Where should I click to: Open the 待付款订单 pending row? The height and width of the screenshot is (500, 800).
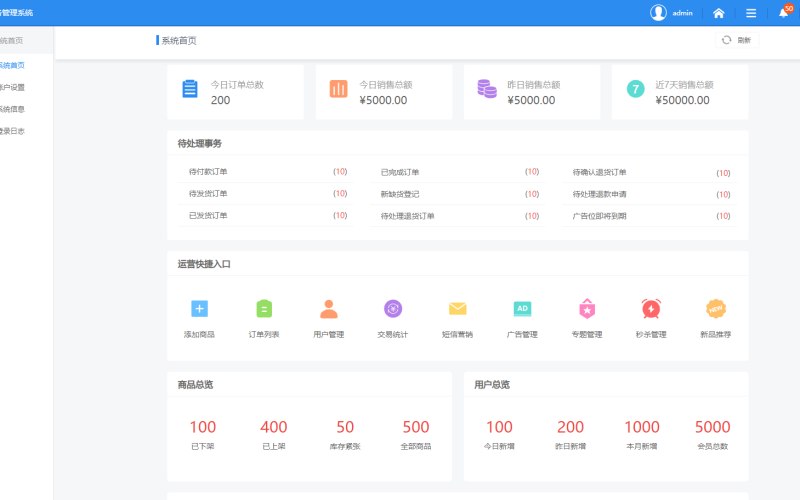coord(267,172)
